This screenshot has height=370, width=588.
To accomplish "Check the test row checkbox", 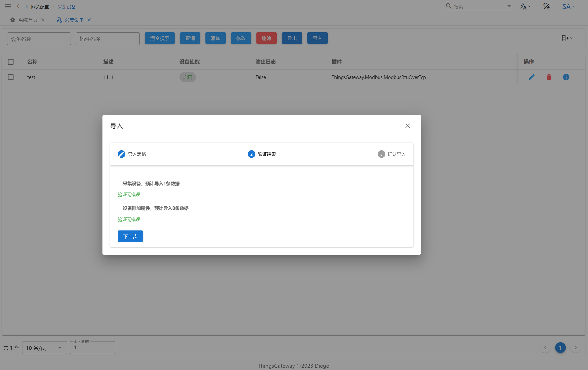I will pyautogui.click(x=11, y=77).
